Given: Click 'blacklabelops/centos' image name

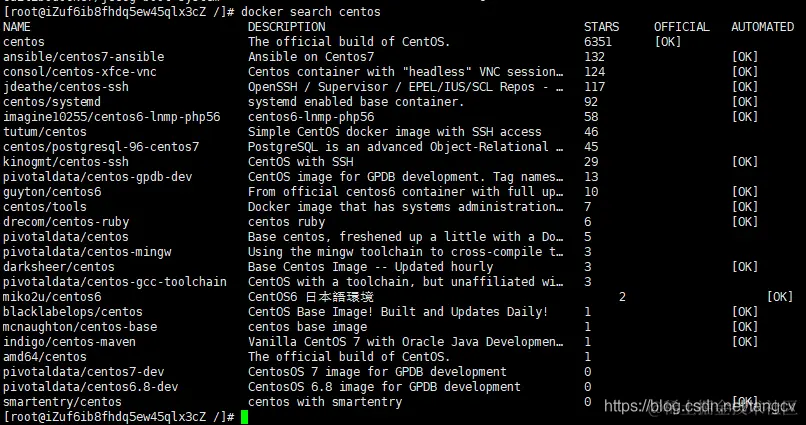Looking at the screenshot, I should (x=72, y=311).
